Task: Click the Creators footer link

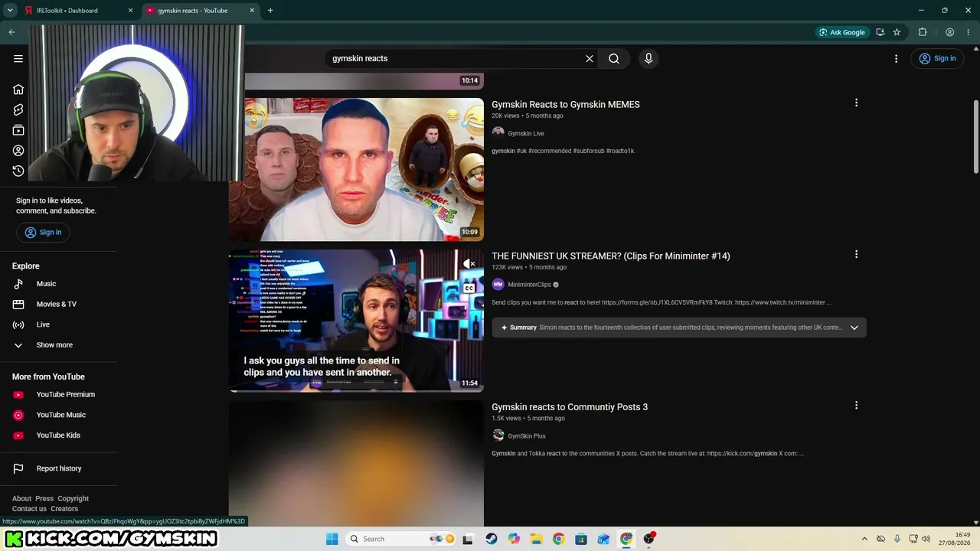Action: [x=64, y=509]
